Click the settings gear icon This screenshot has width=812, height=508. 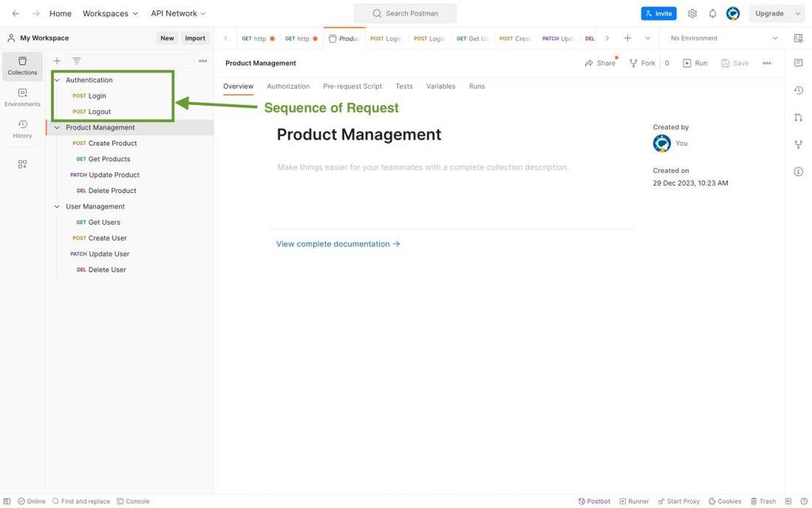pyautogui.click(x=692, y=13)
